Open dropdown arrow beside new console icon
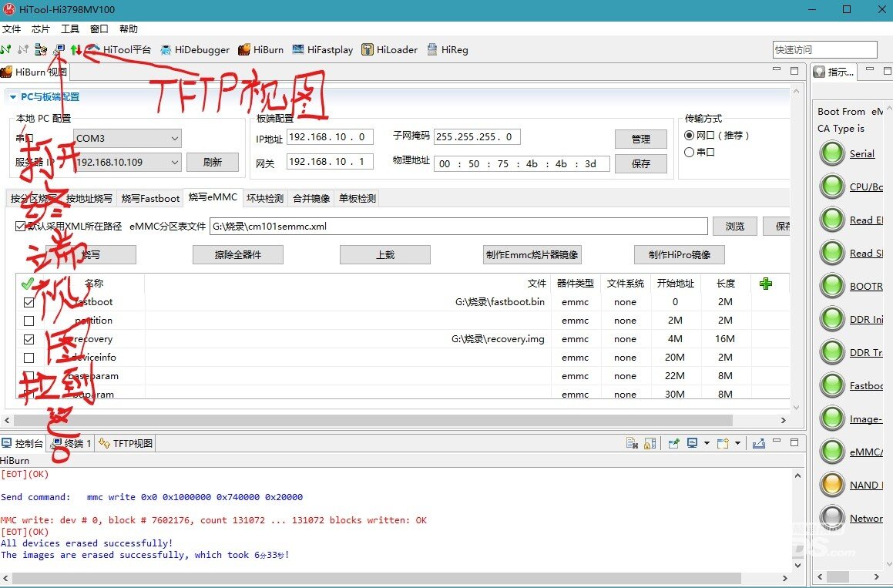893x588 pixels. pyautogui.click(x=737, y=442)
